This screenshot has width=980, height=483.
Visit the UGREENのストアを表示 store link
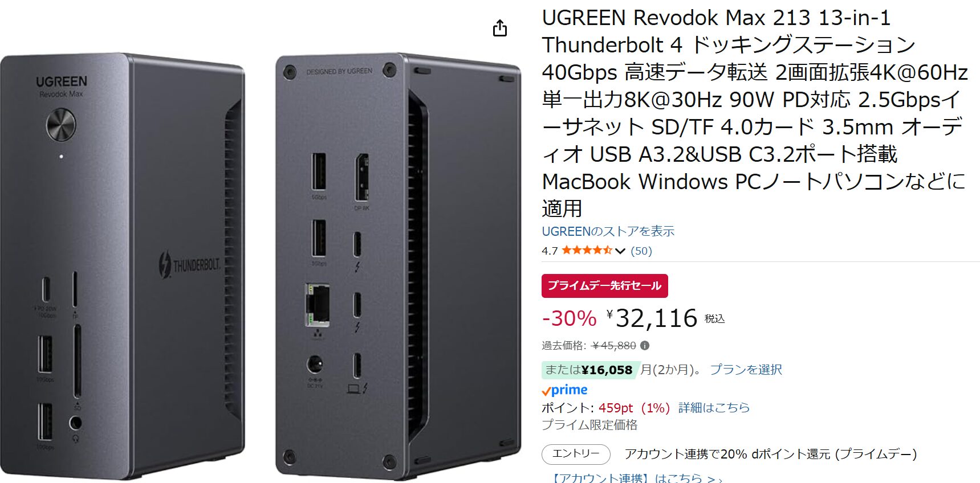point(608,231)
